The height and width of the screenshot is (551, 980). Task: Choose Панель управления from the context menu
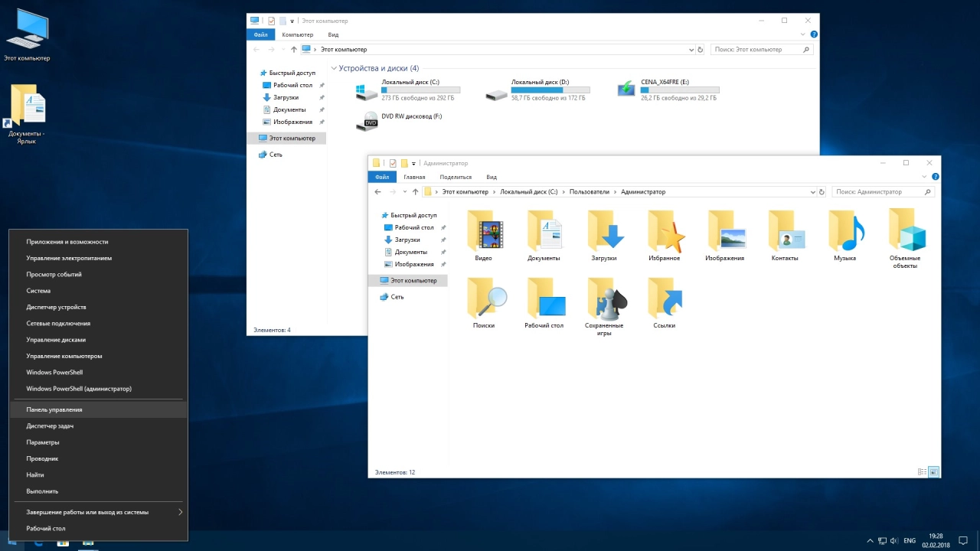pos(100,409)
